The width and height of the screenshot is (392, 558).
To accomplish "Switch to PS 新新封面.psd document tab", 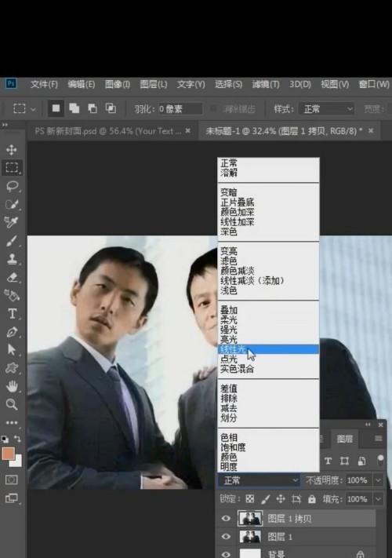I will click(108, 131).
